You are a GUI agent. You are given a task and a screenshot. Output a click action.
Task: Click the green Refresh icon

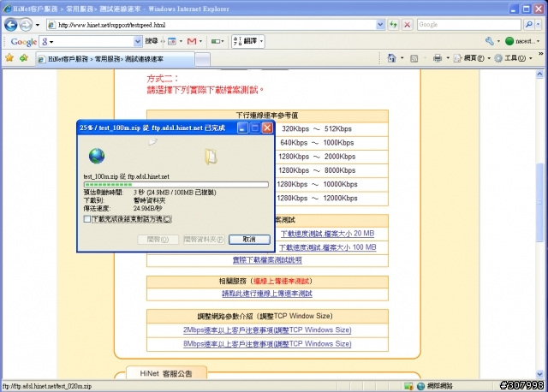click(x=394, y=25)
